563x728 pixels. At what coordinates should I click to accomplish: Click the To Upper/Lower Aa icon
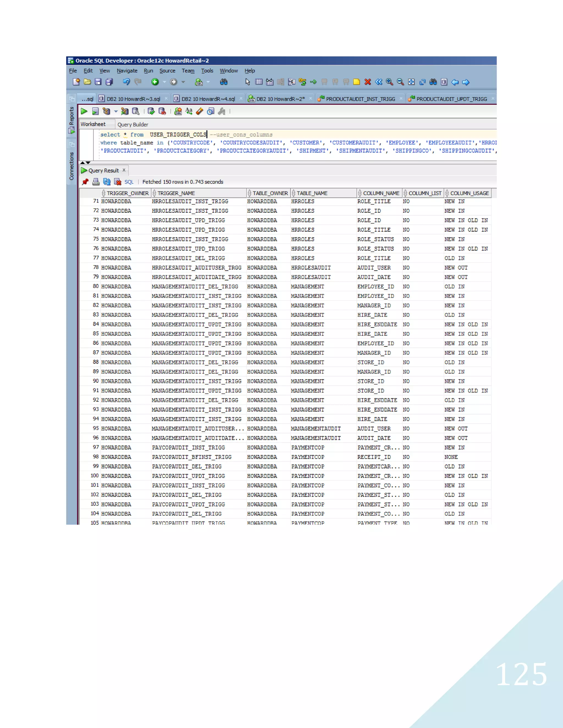(189, 111)
